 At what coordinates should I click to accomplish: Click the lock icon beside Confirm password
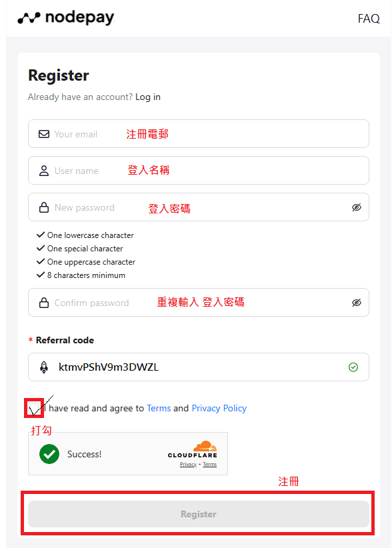[44, 303]
